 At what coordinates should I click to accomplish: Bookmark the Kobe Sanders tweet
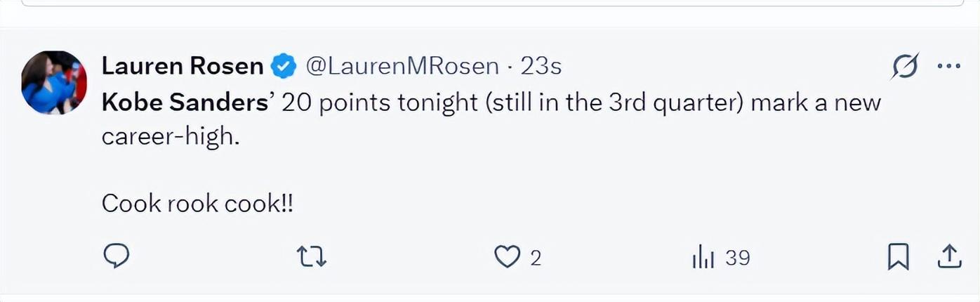point(898,256)
